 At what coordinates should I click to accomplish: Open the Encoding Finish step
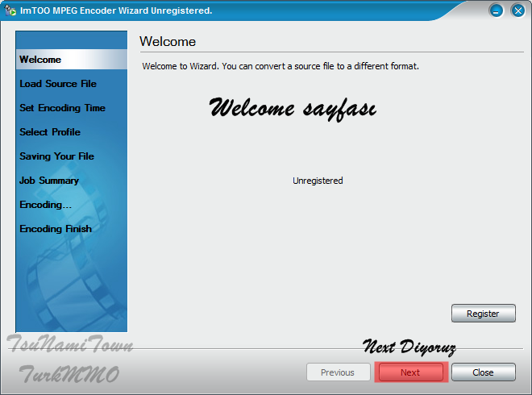[x=56, y=229]
